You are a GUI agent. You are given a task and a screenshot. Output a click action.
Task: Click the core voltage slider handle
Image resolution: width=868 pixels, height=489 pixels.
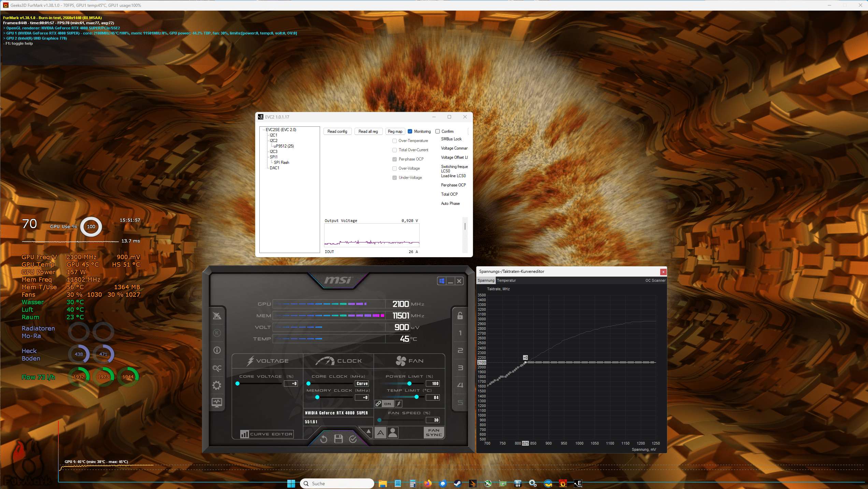(237, 383)
